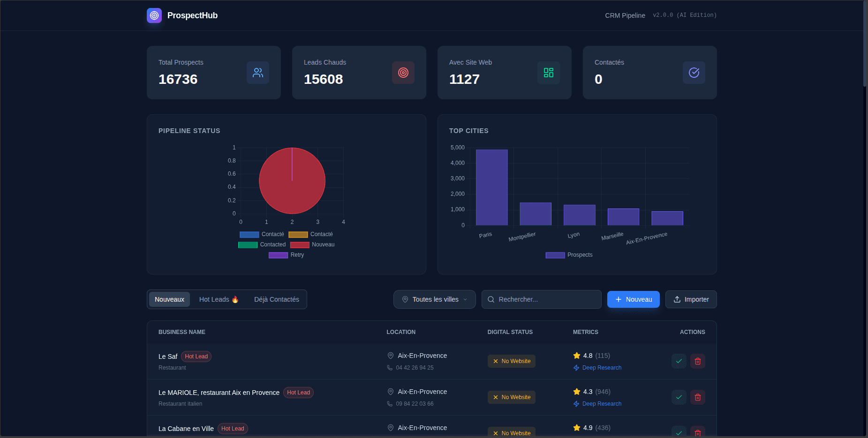The height and width of the screenshot is (438, 868).
Task: Mark Le Saf as contacted with green check
Action: tap(679, 361)
